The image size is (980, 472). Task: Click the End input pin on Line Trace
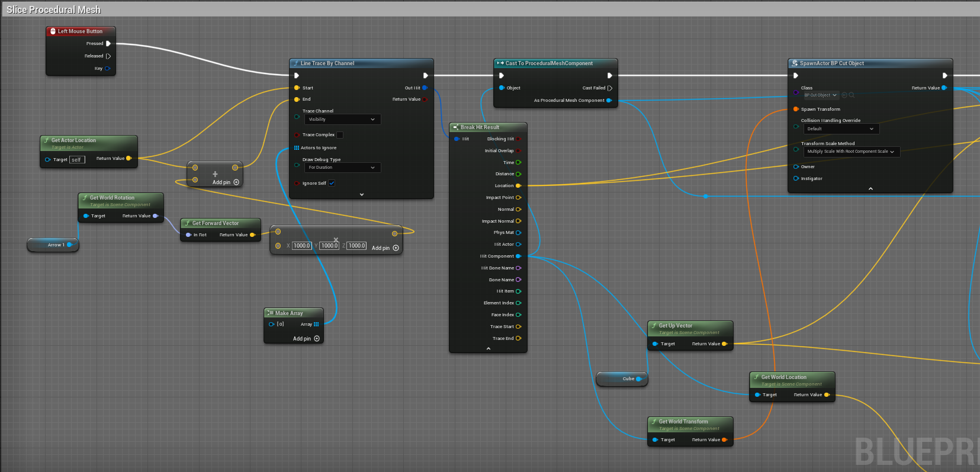tap(297, 99)
